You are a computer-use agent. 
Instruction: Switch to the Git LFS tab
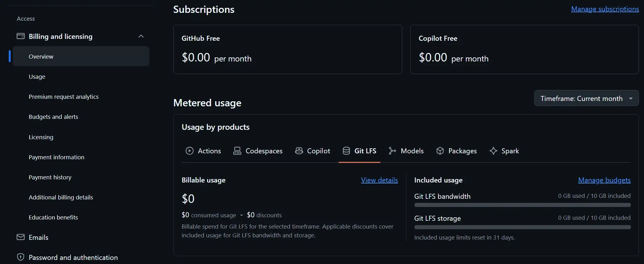(359, 151)
